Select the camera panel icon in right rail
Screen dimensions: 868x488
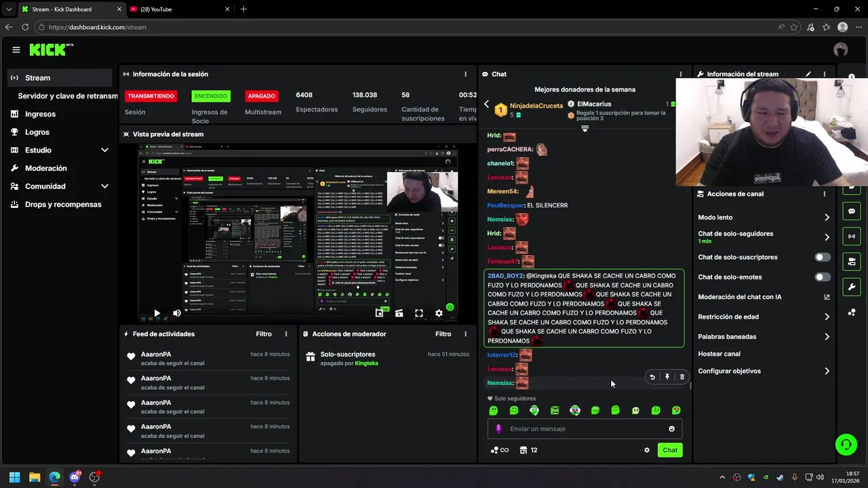pos(852,262)
